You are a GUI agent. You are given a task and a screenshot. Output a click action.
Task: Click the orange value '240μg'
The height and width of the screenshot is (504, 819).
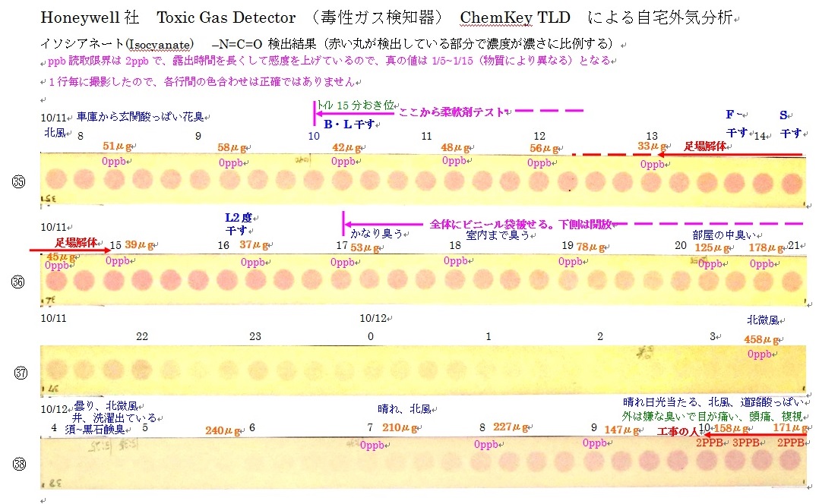pyautogui.click(x=223, y=431)
